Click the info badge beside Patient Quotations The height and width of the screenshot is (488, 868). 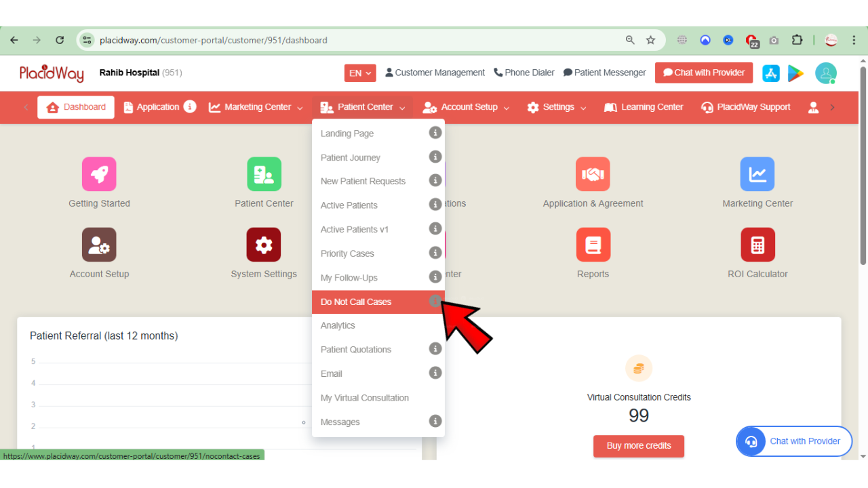(435, 348)
